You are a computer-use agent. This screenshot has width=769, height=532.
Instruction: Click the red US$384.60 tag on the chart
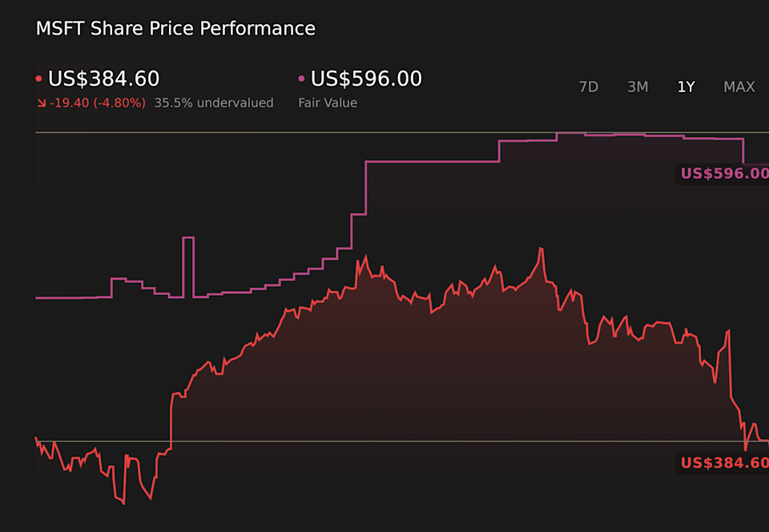[x=723, y=462]
